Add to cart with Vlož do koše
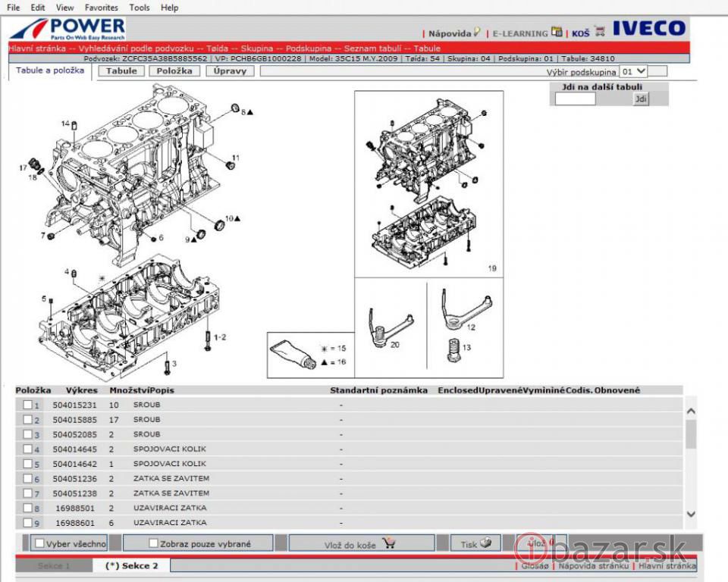 361,543
